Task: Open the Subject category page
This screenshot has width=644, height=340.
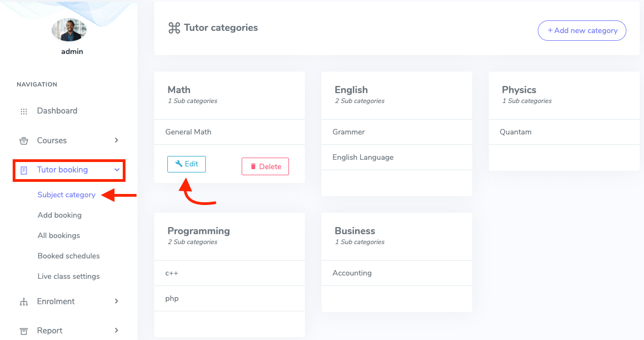Action: coord(66,195)
